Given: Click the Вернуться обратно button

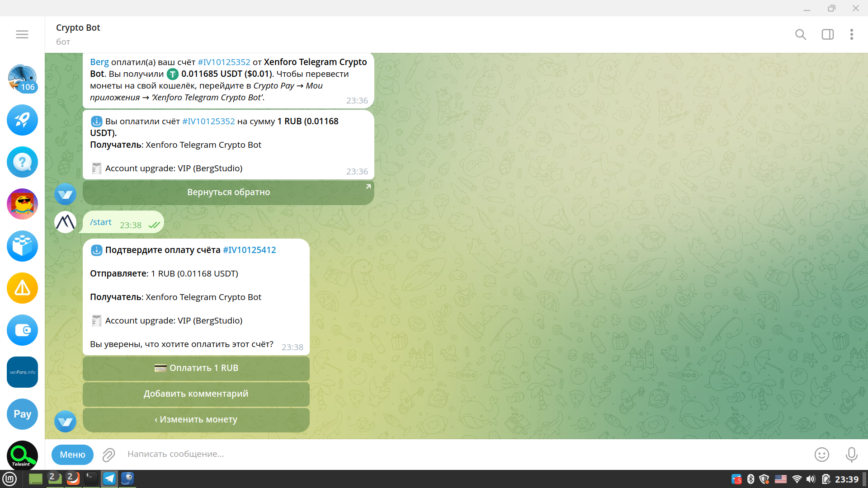Looking at the screenshot, I should [228, 192].
